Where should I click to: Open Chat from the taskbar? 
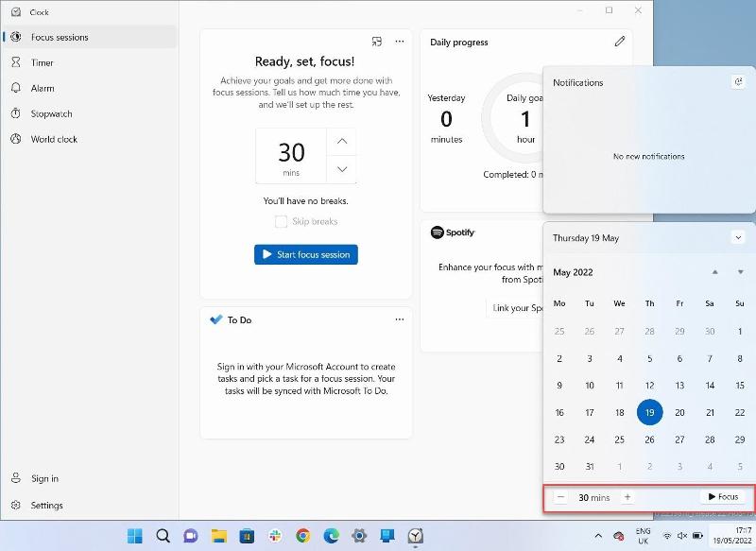pyautogui.click(x=191, y=536)
